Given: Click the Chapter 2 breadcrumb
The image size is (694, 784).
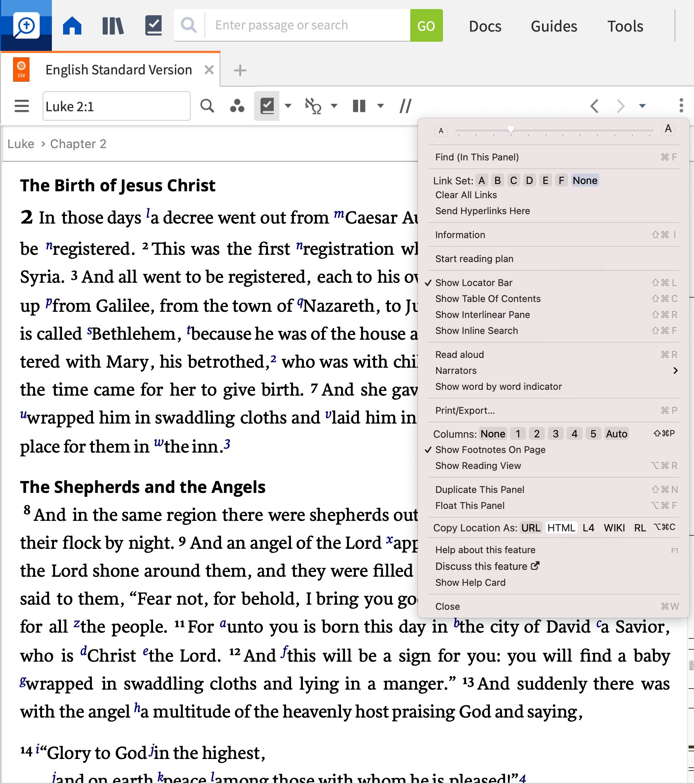Looking at the screenshot, I should tap(78, 143).
